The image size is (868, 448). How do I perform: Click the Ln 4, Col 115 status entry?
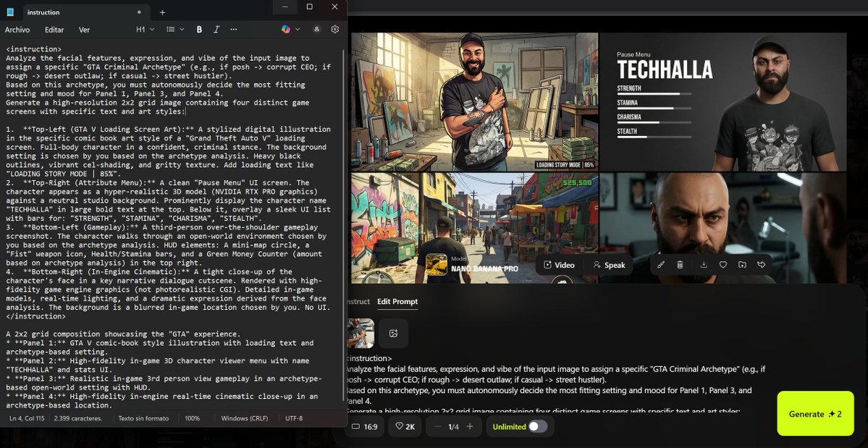(27, 418)
